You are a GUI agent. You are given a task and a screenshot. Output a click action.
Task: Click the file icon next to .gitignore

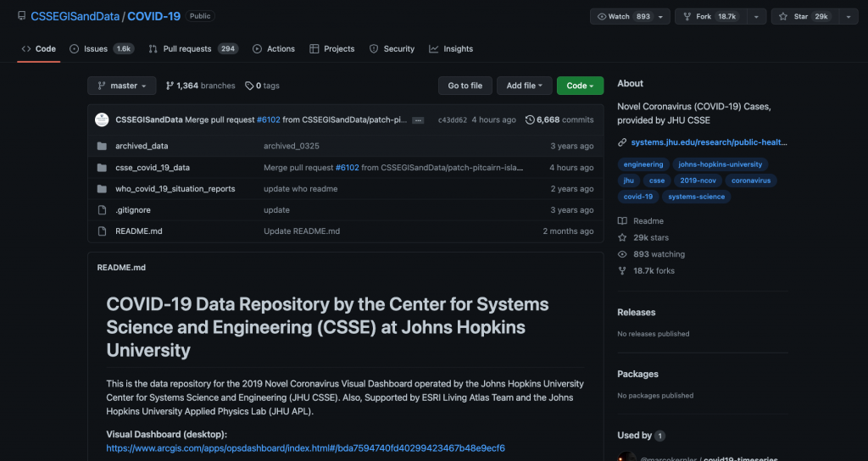pyautogui.click(x=102, y=210)
